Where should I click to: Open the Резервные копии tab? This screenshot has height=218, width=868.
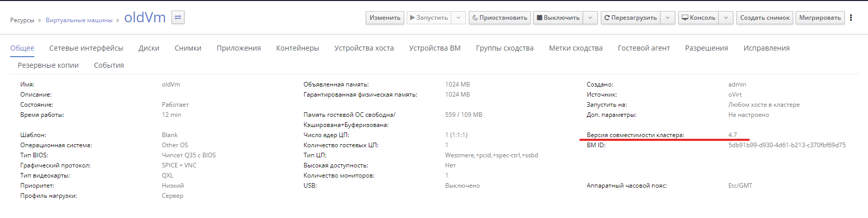[48, 65]
